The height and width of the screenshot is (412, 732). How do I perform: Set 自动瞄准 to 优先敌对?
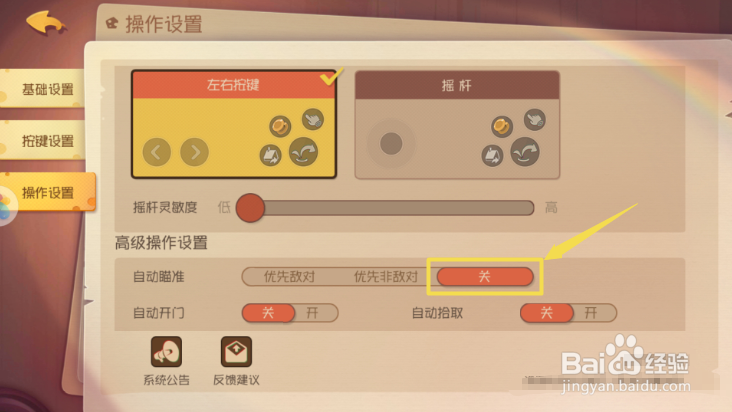click(289, 277)
